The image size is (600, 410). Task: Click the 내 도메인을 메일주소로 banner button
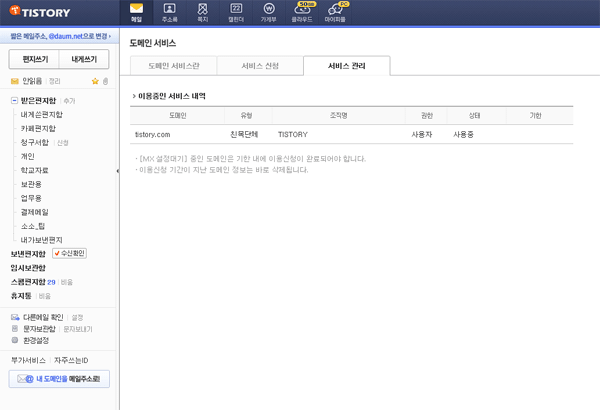tap(59, 379)
